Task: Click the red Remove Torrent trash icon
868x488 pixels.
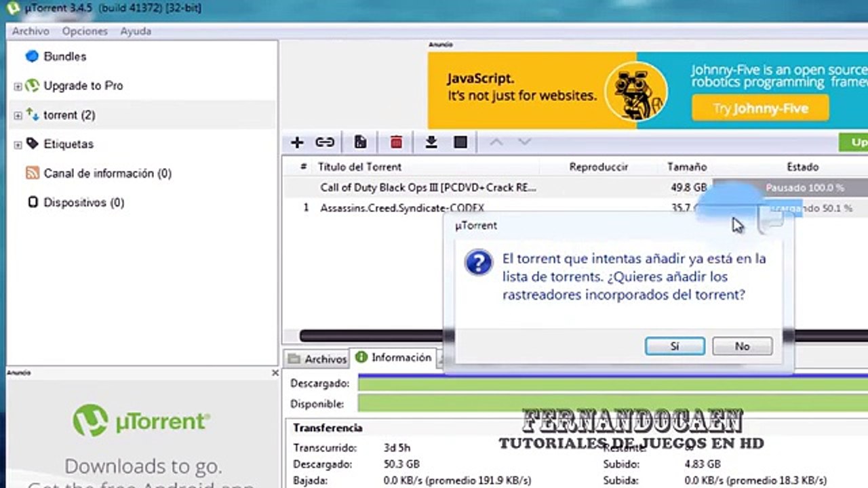Action: (396, 142)
